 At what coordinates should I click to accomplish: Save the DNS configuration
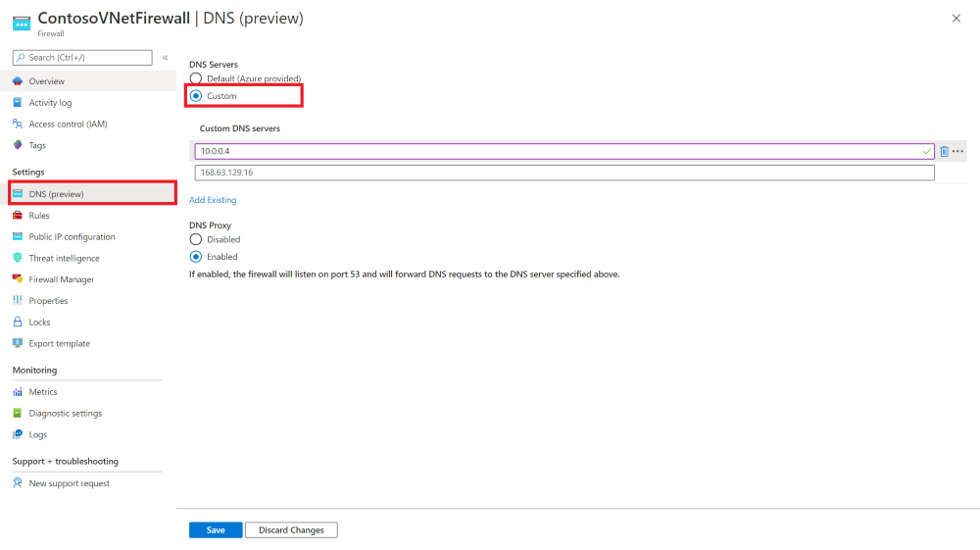pyautogui.click(x=216, y=530)
